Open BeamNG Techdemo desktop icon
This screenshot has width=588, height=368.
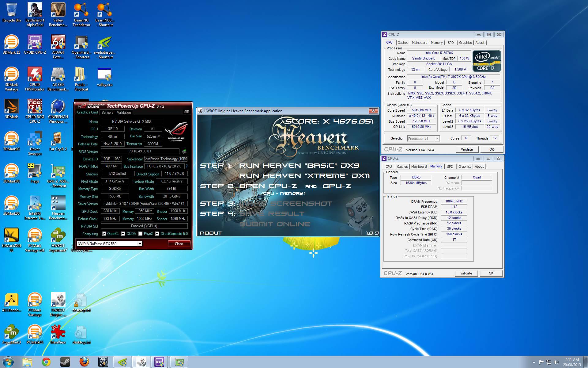pyautogui.click(x=81, y=15)
